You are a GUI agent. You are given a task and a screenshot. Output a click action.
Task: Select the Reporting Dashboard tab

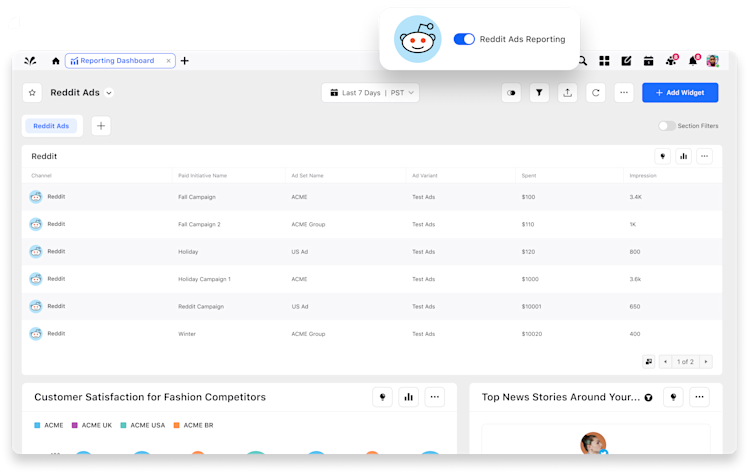point(120,61)
